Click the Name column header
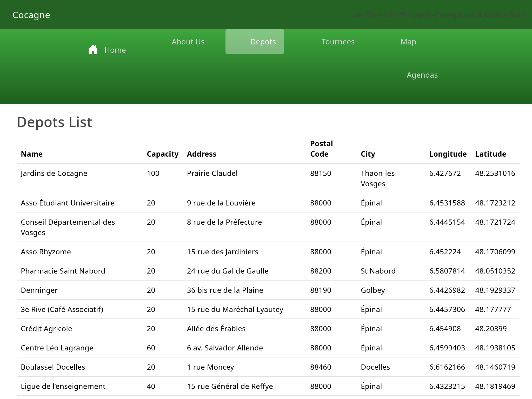Image resolution: width=532 pixels, height=399 pixels. 32,154
